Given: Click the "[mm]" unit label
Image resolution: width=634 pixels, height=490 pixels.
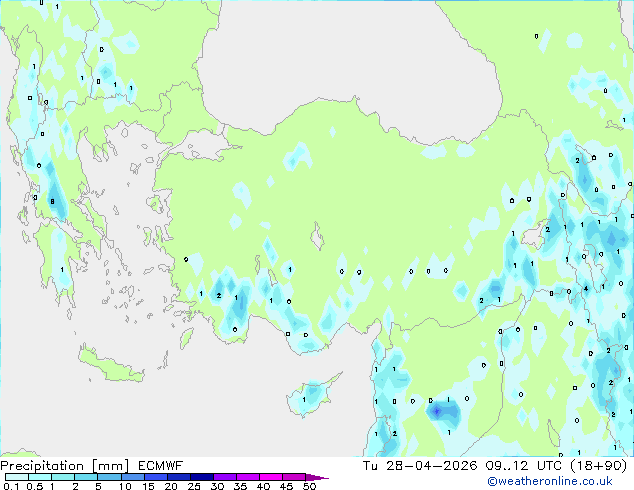Looking at the screenshot, I should [110, 466].
